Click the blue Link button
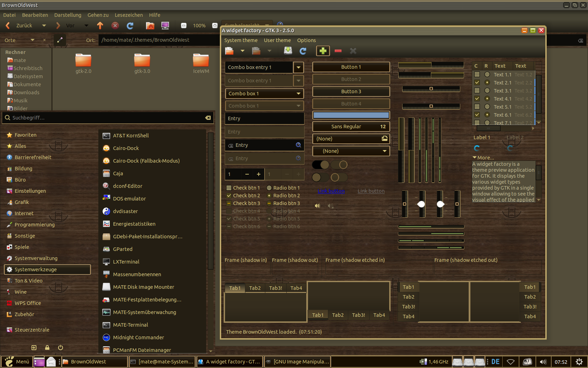This screenshot has height=368, width=588. point(331,191)
